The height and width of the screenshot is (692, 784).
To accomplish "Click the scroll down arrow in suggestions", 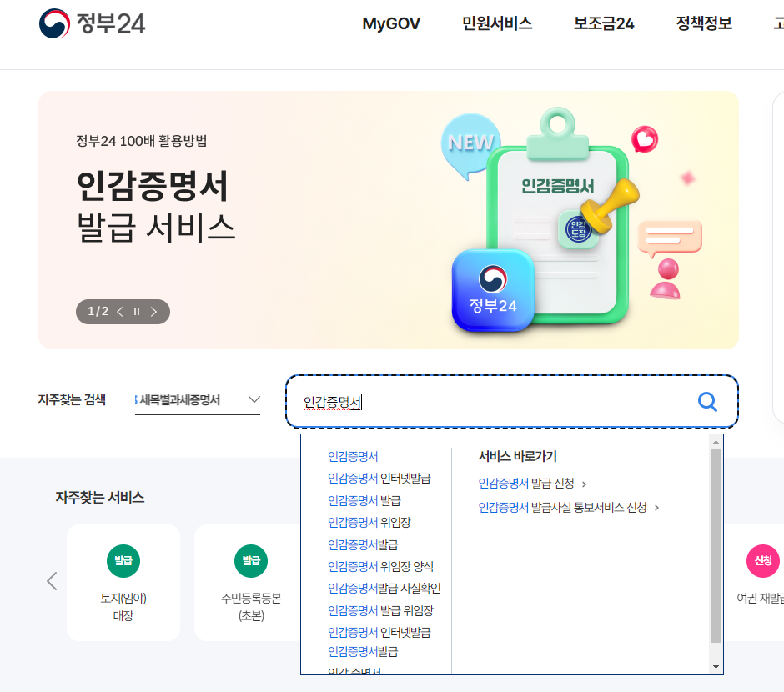I will (x=716, y=667).
